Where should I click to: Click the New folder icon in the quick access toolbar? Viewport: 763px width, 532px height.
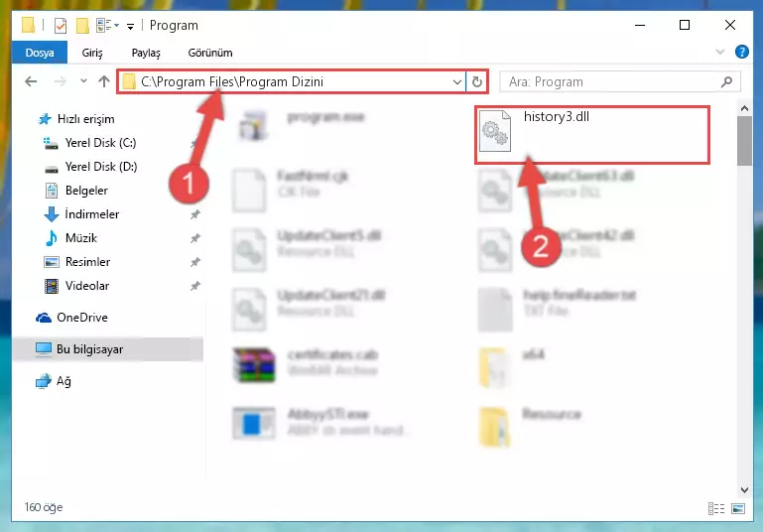pos(82,26)
